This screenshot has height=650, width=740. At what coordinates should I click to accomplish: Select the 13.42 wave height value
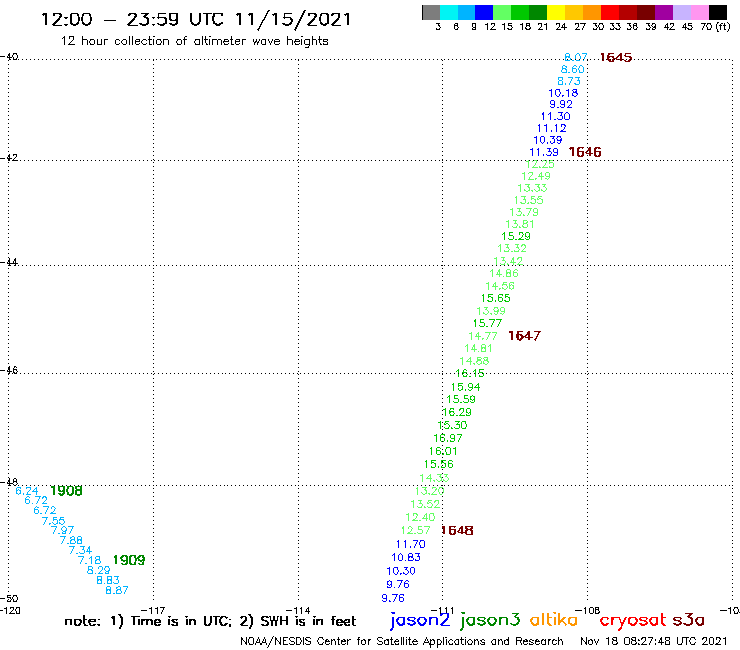point(508,261)
